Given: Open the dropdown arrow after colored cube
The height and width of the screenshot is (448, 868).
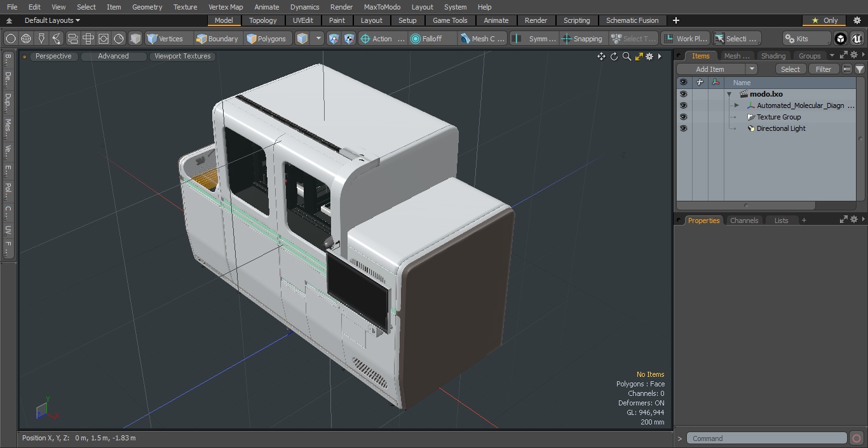Looking at the screenshot, I should tap(318, 39).
